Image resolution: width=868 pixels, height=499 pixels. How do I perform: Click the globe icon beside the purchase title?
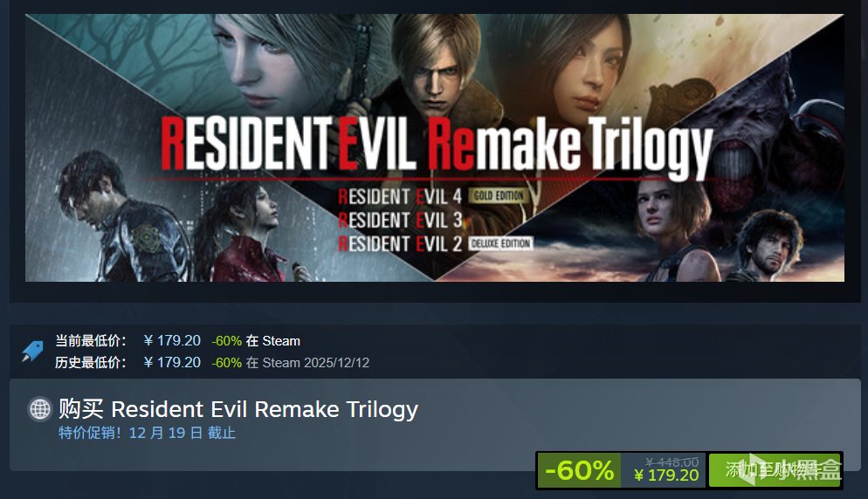coord(40,409)
